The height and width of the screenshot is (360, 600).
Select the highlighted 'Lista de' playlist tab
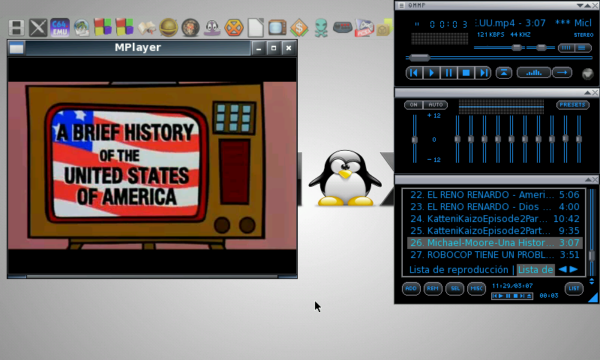[535, 270]
